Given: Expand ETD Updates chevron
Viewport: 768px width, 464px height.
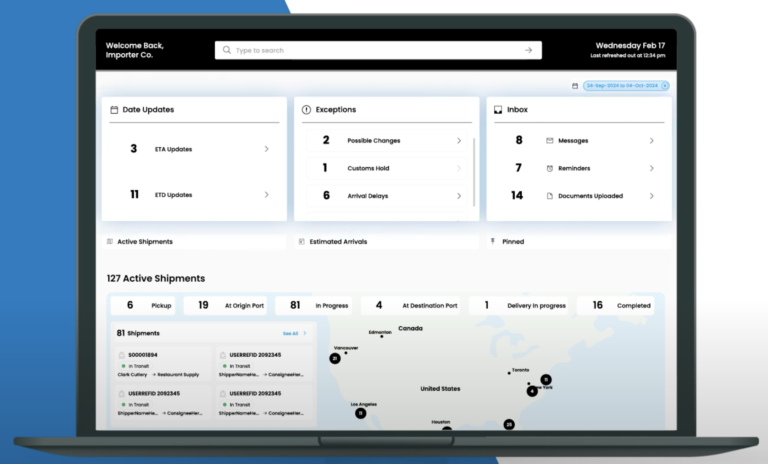Looking at the screenshot, I should pyautogui.click(x=266, y=195).
